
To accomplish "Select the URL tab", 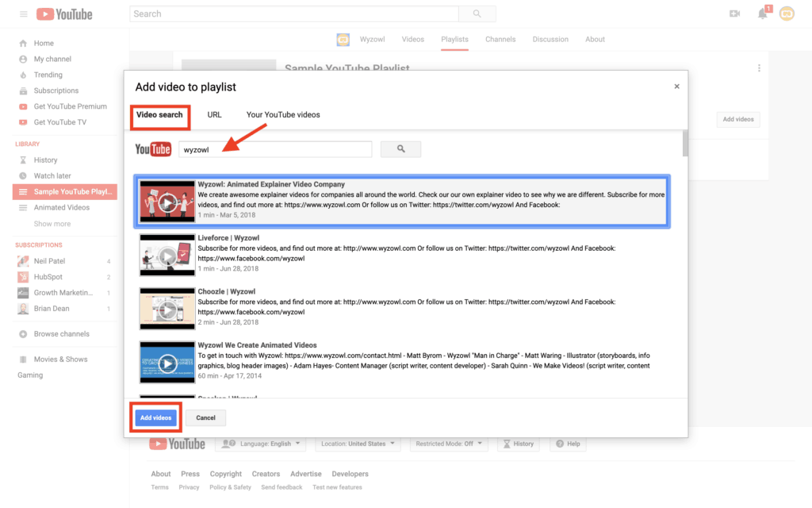I will (214, 115).
